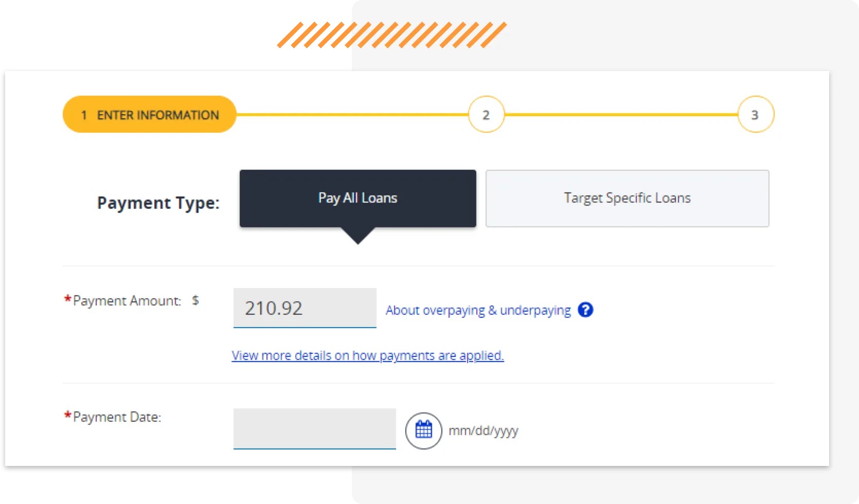Open About overpaying & underpaying link
This screenshot has height=504, width=859.
[478, 311]
